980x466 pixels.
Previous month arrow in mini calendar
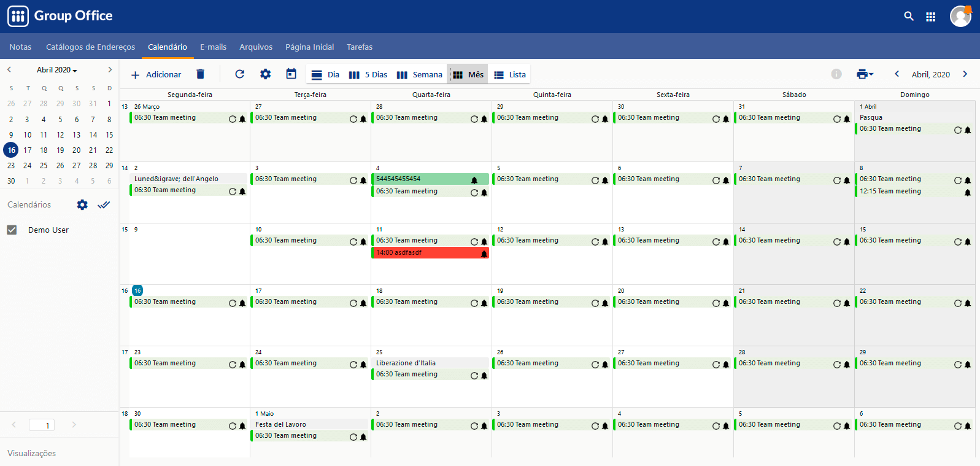(9, 70)
